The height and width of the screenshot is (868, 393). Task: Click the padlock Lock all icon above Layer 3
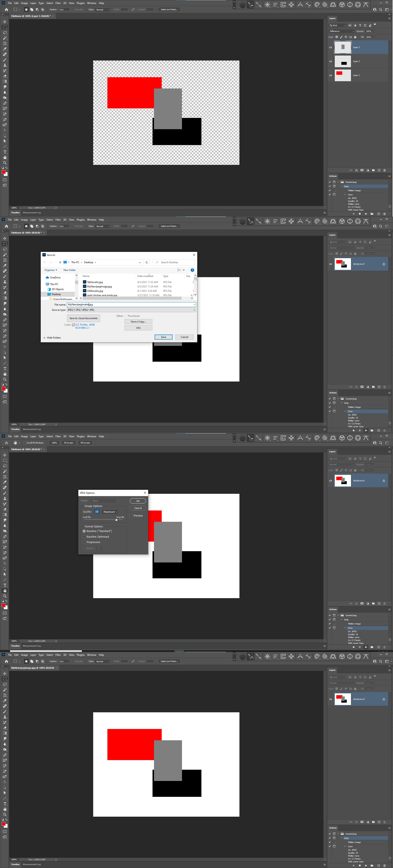[x=355, y=37]
